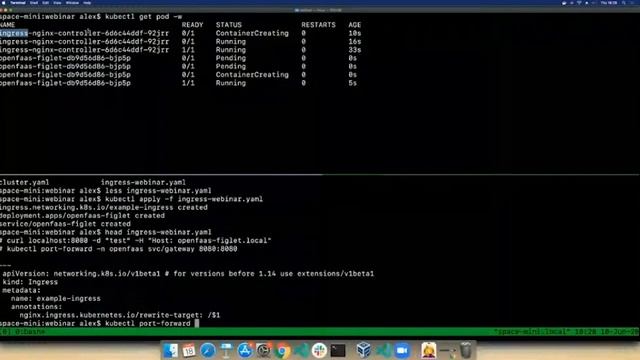Open the Calendar app in the dock

pyautogui.click(x=189, y=350)
